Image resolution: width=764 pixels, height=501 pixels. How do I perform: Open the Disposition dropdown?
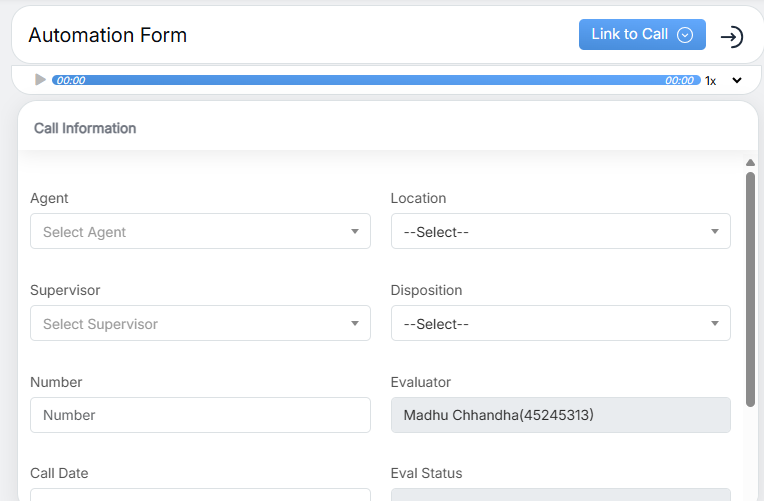(x=560, y=324)
